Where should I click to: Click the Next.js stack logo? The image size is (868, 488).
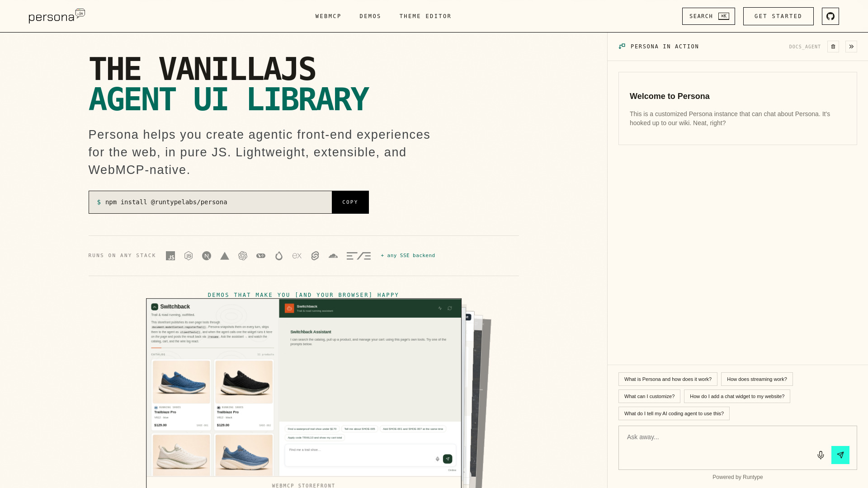pyautogui.click(x=207, y=256)
